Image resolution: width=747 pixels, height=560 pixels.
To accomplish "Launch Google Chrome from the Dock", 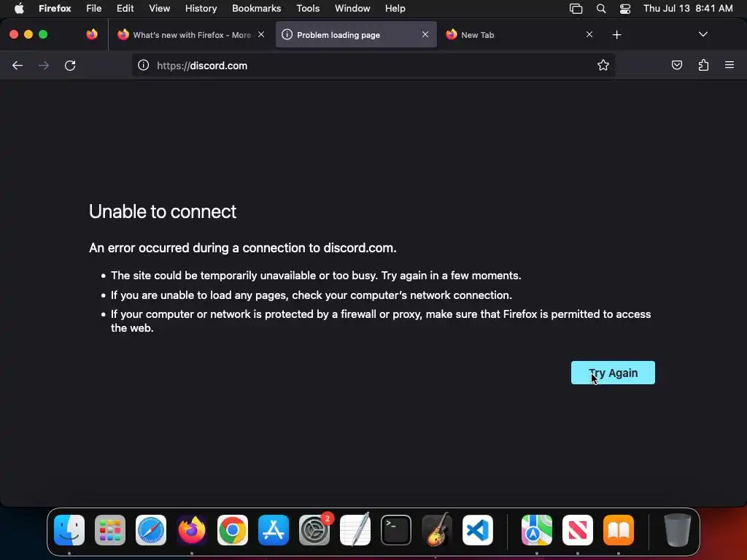I will click(x=233, y=530).
